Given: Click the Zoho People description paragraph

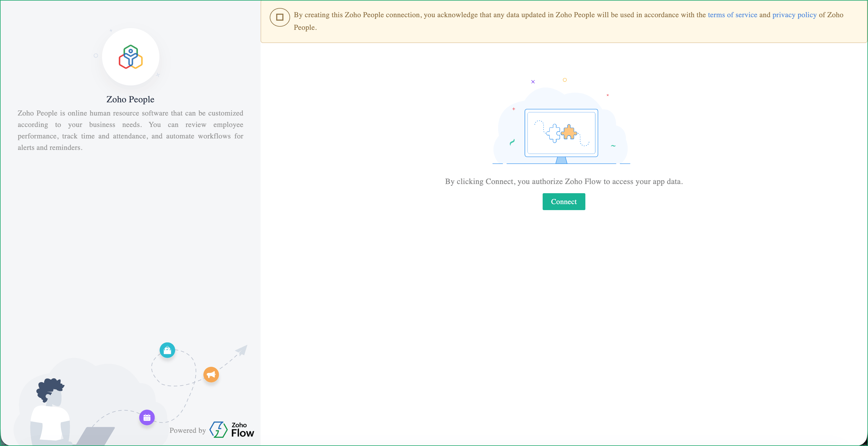Looking at the screenshot, I should tap(130, 130).
